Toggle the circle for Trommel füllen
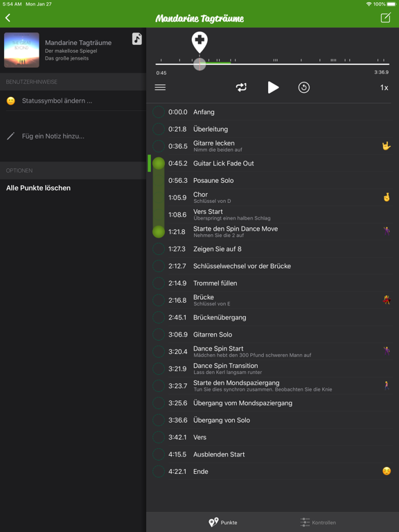This screenshot has width=399, height=532. tap(159, 283)
